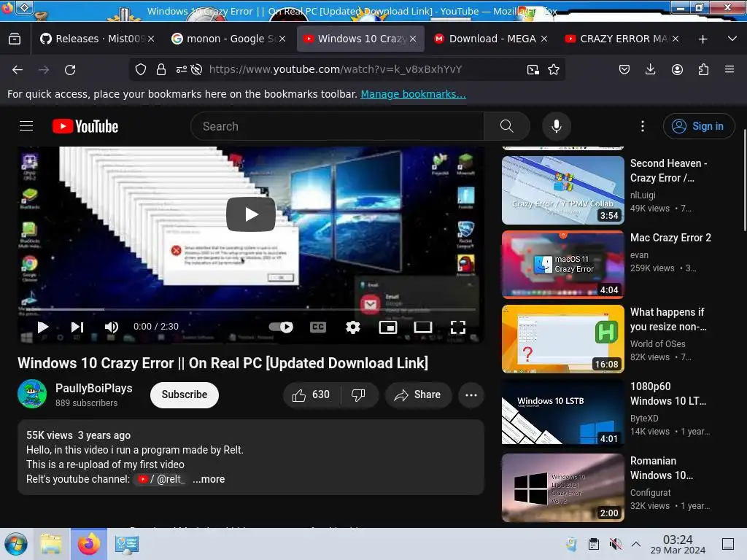Click Sign in button
This screenshot has width=747, height=560.
(698, 126)
